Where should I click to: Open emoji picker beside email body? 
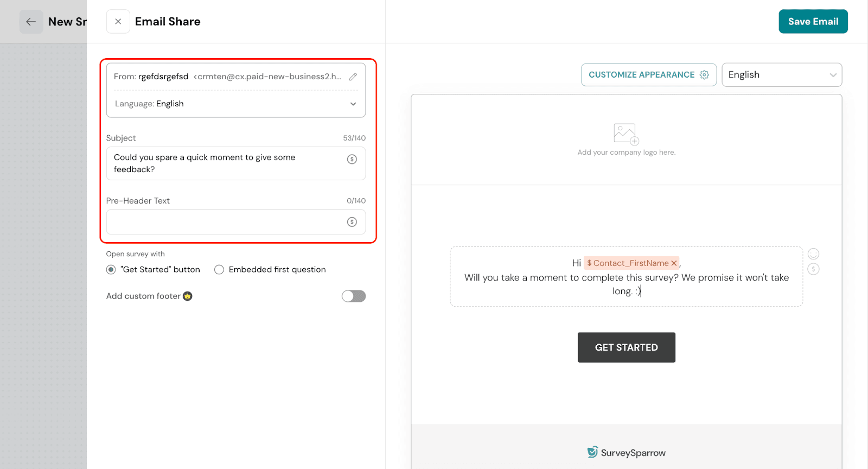(x=813, y=254)
